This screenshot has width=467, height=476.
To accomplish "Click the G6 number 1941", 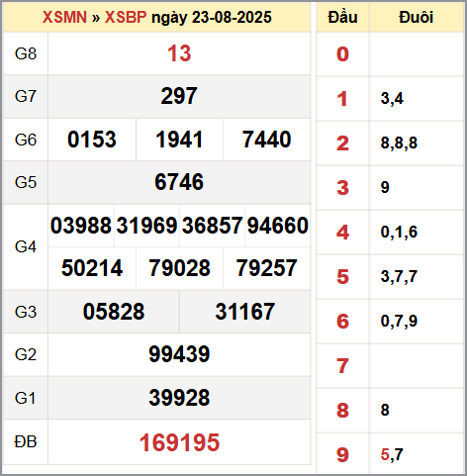I will (x=179, y=140).
